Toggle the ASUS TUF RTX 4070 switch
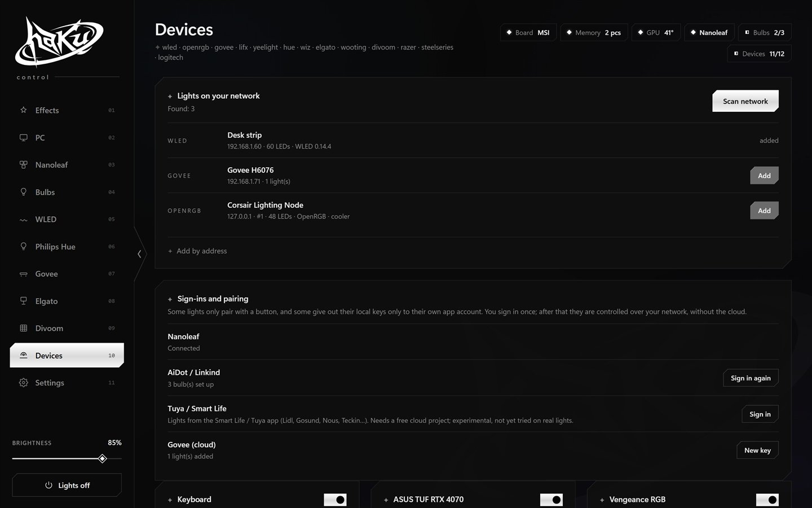Image resolution: width=812 pixels, height=508 pixels. pos(551,500)
